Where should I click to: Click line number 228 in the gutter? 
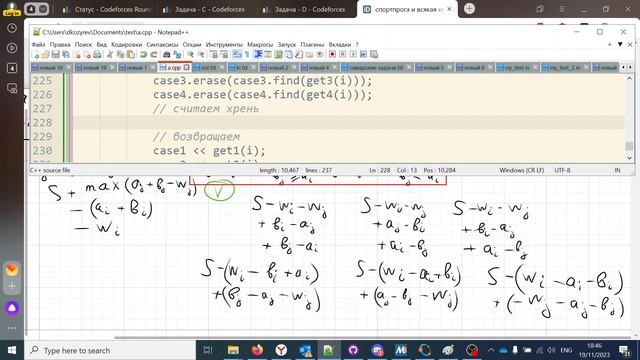42,122
